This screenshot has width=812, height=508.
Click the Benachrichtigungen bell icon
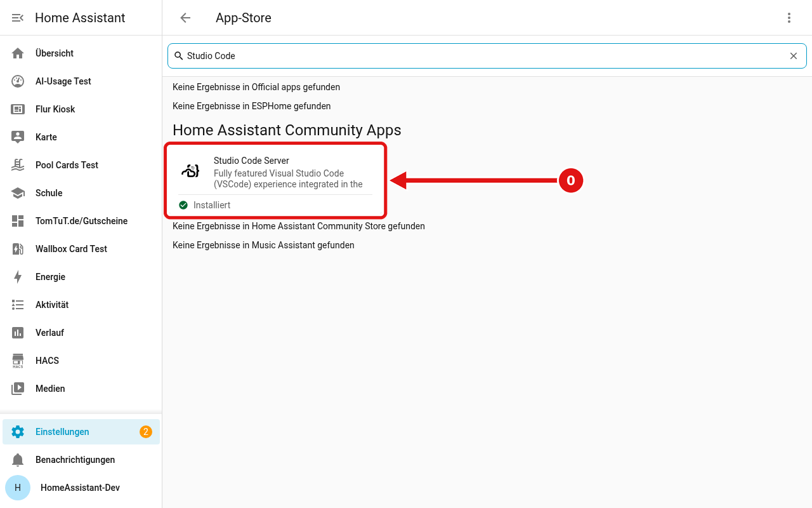click(x=18, y=460)
